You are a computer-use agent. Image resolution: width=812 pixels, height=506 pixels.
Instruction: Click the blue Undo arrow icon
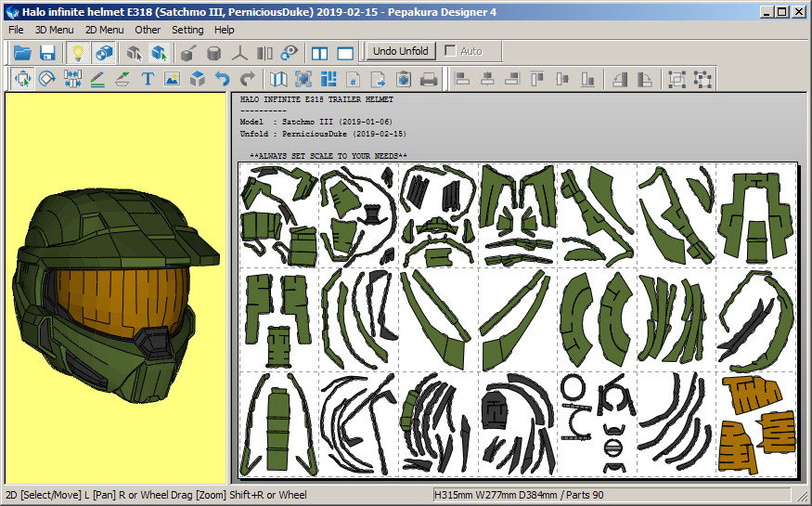223,80
